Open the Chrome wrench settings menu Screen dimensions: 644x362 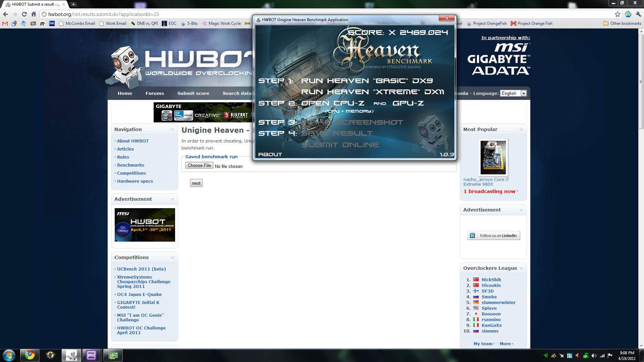click(638, 14)
